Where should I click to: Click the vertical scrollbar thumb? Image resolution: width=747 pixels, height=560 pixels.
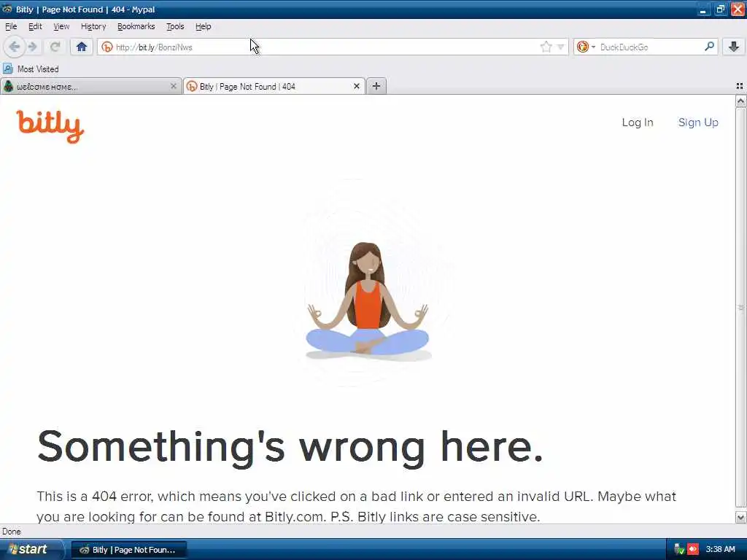coord(740,308)
